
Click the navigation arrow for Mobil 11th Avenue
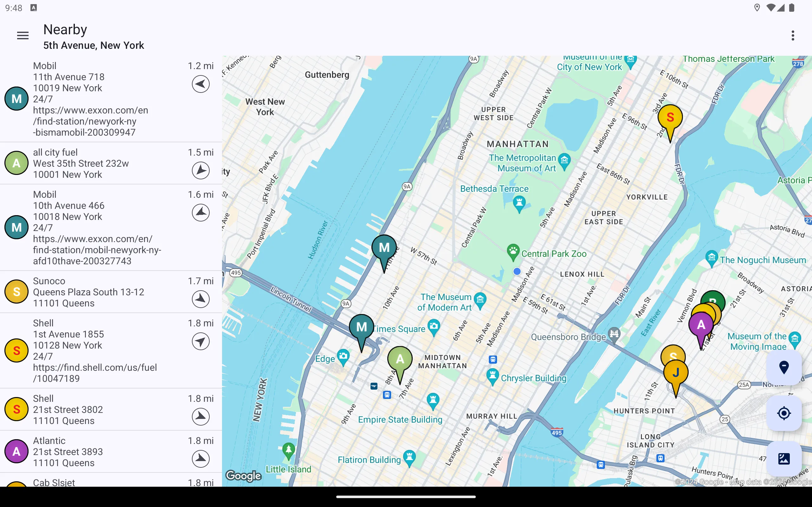coord(200,84)
